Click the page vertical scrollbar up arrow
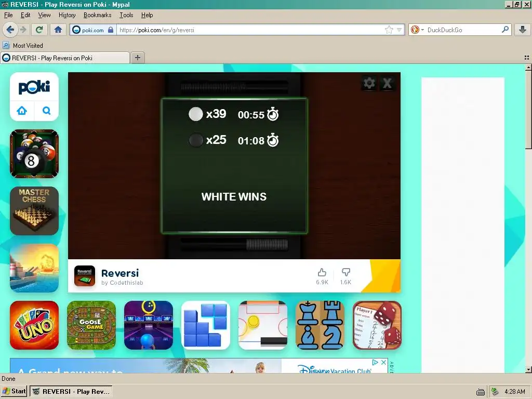Image resolution: width=532 pixels, height=399 pixels. [x=528, y=67]
